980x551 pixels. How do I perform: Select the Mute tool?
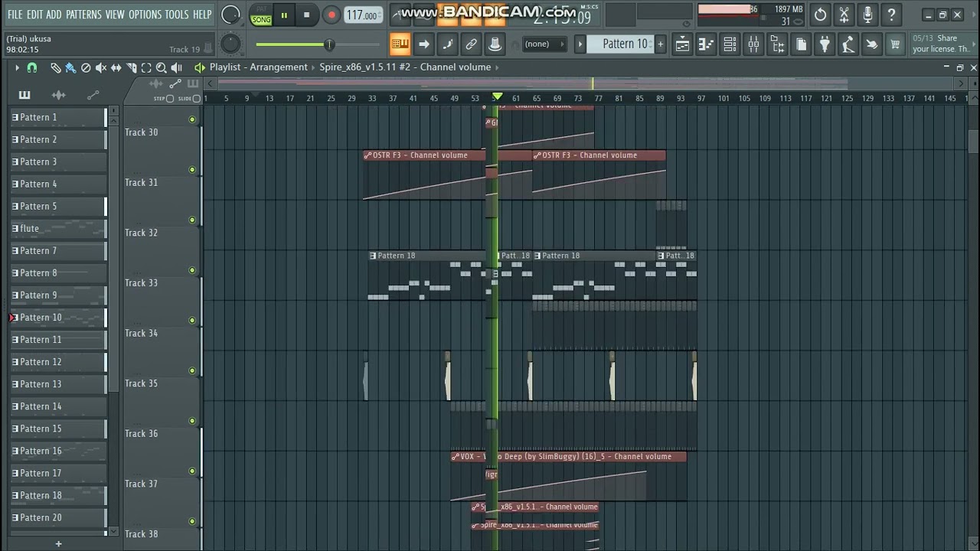pyautogui.click(x=101, y=68)
